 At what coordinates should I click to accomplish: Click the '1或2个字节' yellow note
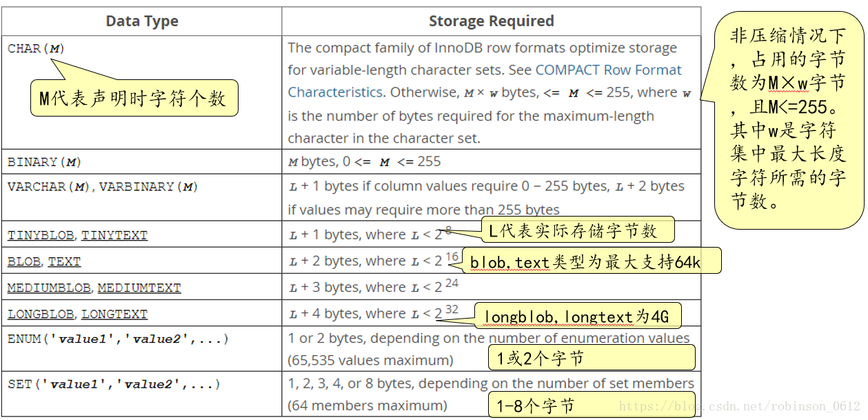(592, 358)
